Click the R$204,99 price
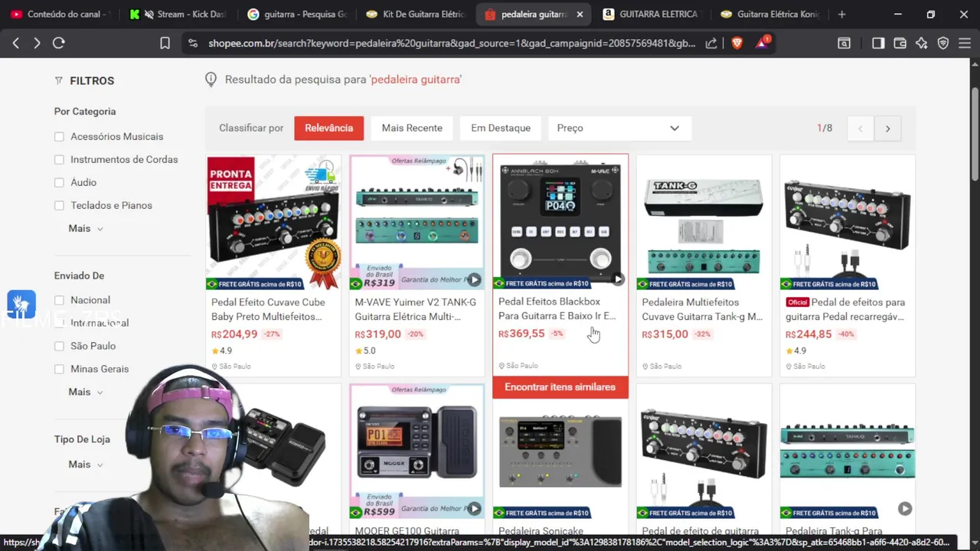Screen dimensions: 980x551 (234, 334)
